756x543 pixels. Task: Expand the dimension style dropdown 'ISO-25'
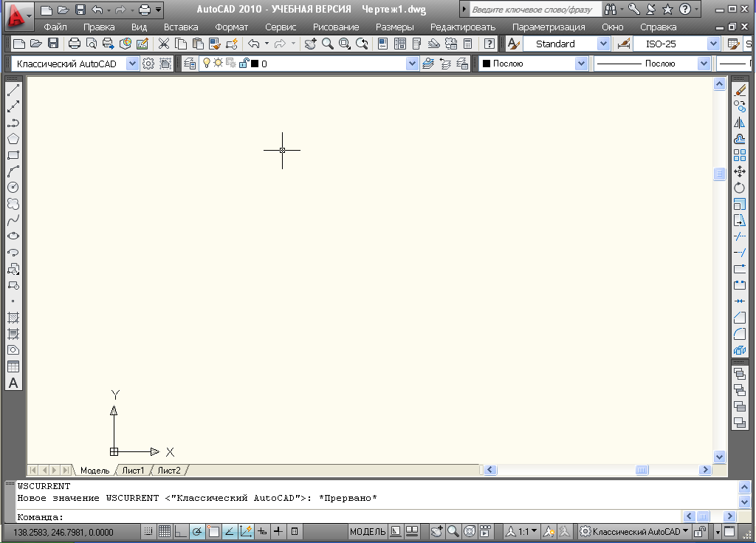pyautogui.click(x=714, y=44)
